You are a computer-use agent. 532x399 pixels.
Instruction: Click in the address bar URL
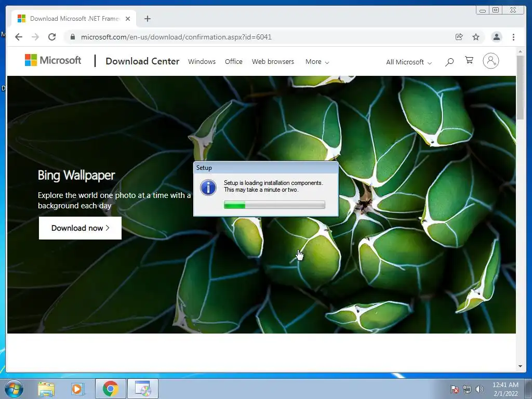tap(176, 37)
